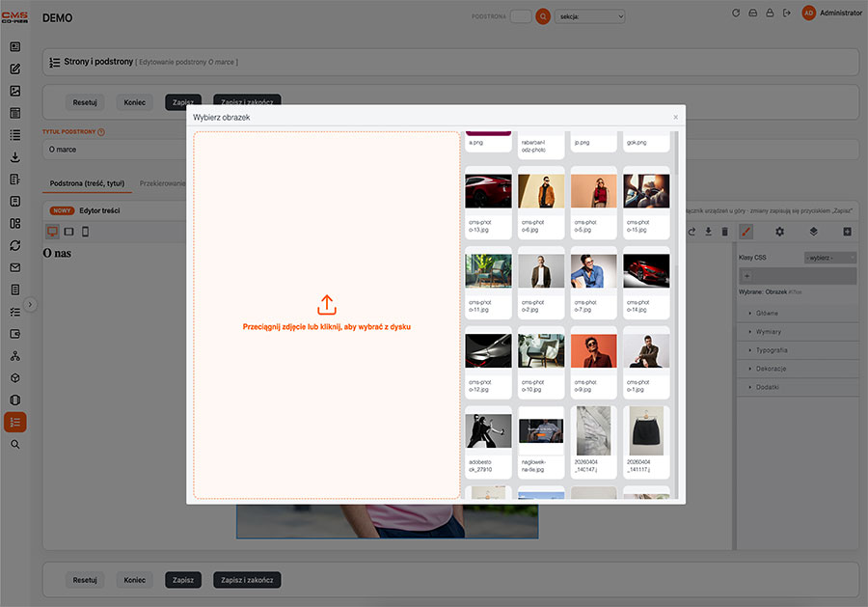
Task: Click the trash delete icon in editor toolbar
Action: 724,232
